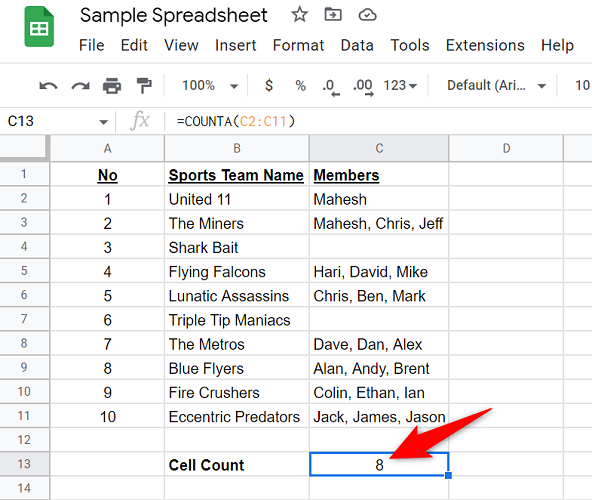Image resolution: width=592 pixels, height=500 pixels.
Task: Select the 'United 11' cell
Action: pyautogui.click(x=237, y=199)
